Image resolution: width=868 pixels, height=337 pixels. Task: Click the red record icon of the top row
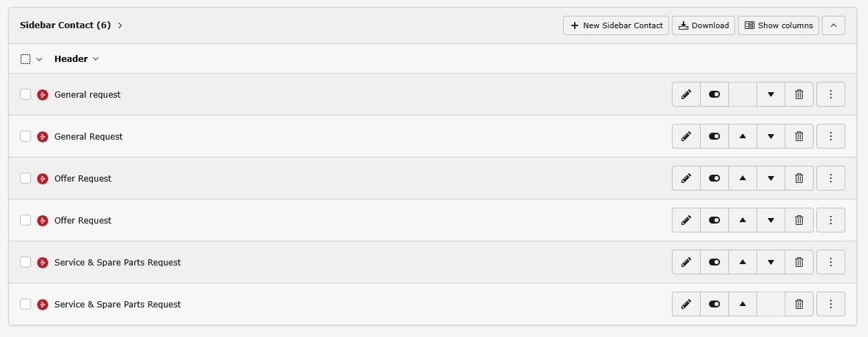(43, 94)
